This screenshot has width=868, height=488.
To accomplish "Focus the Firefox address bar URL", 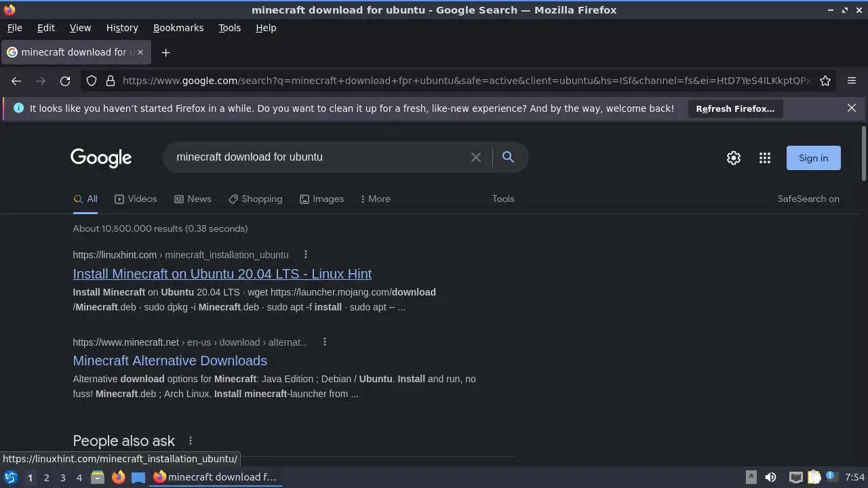I will (x=467, y=81).
